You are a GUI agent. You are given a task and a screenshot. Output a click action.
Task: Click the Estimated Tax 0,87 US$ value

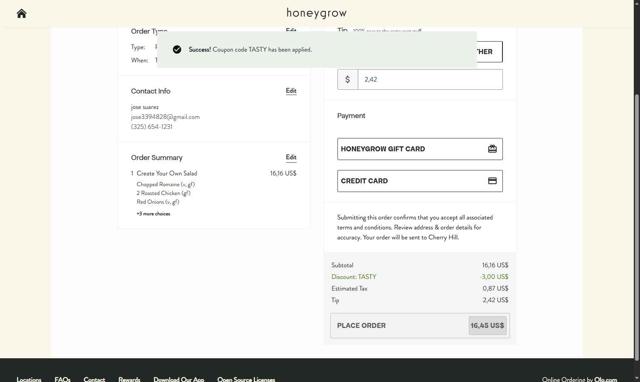point(495,289)
